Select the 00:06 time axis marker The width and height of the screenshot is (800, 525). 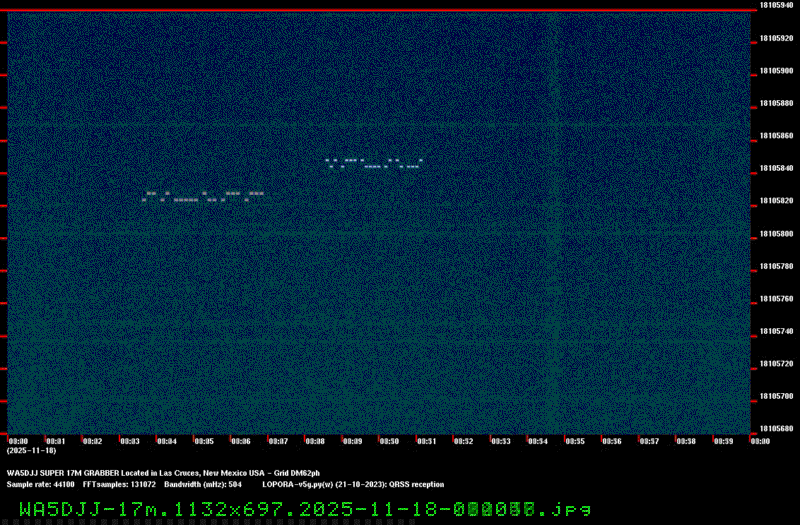pyautogui.click(x=241, y=441)
